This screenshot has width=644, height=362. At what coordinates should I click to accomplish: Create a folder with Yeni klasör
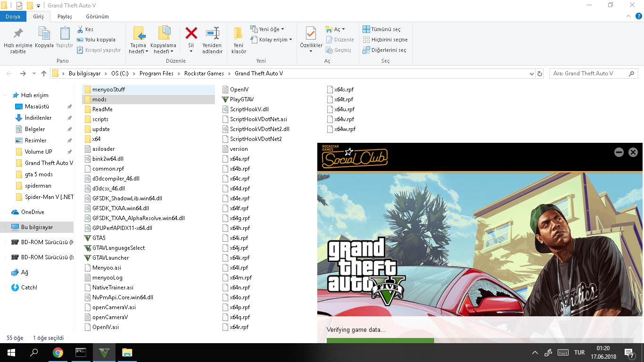[x=239, y=41]
